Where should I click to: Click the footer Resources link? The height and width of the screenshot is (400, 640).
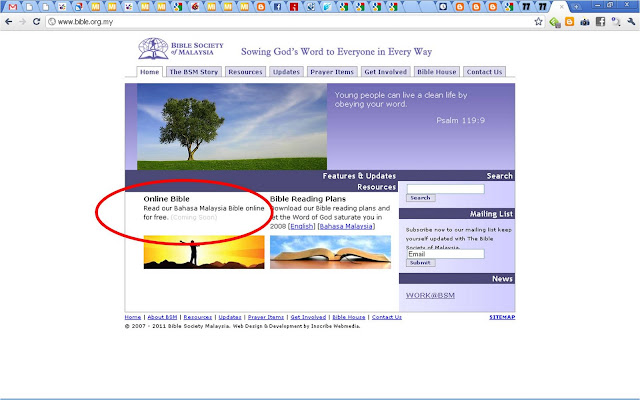pyautogui.click(x=198, y=317)
